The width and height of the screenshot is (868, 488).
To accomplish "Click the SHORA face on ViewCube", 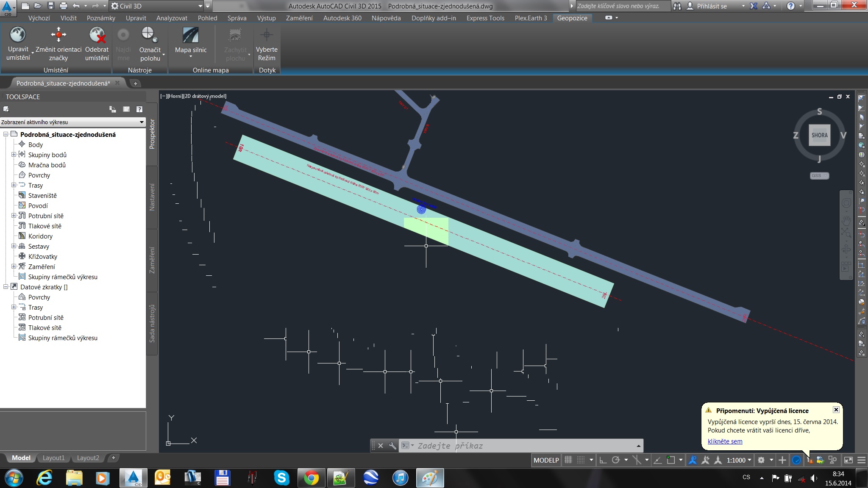I will coord(819,135).
